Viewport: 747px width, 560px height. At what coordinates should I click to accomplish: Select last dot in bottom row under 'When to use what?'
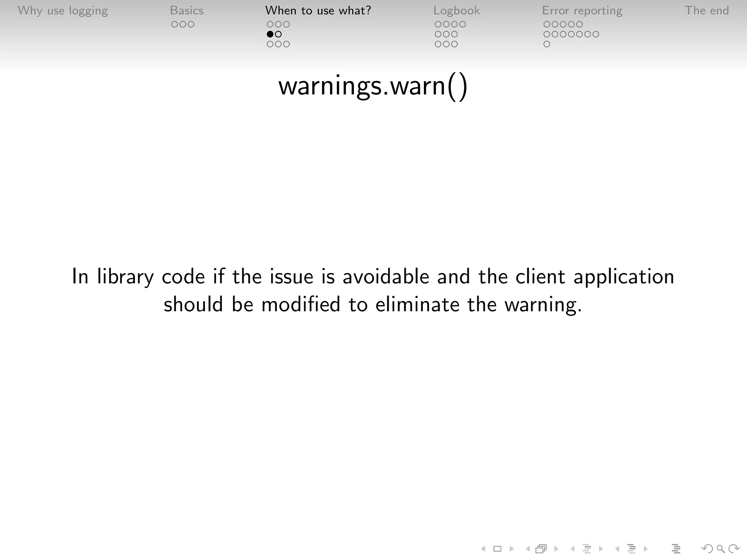[286, 44]
